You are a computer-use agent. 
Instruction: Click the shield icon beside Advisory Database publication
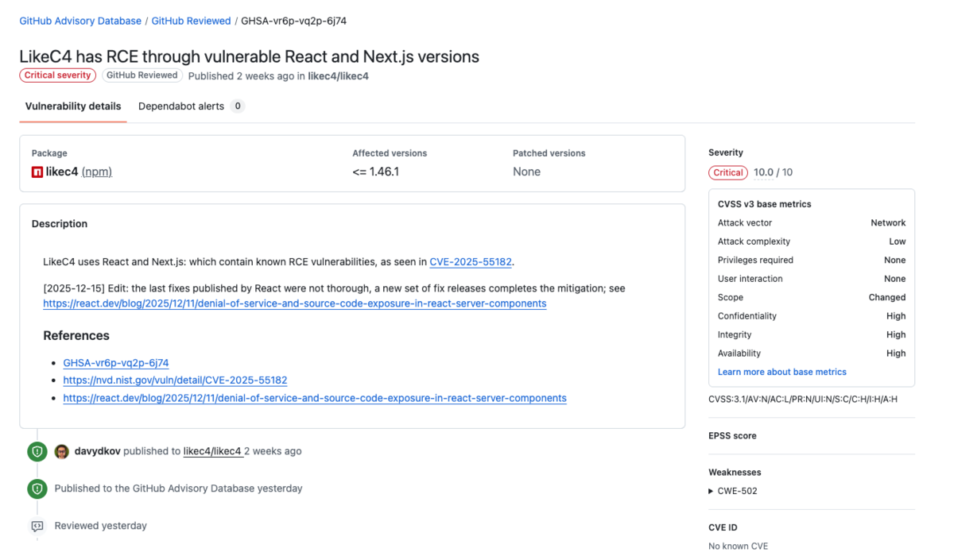coord(37,489)
